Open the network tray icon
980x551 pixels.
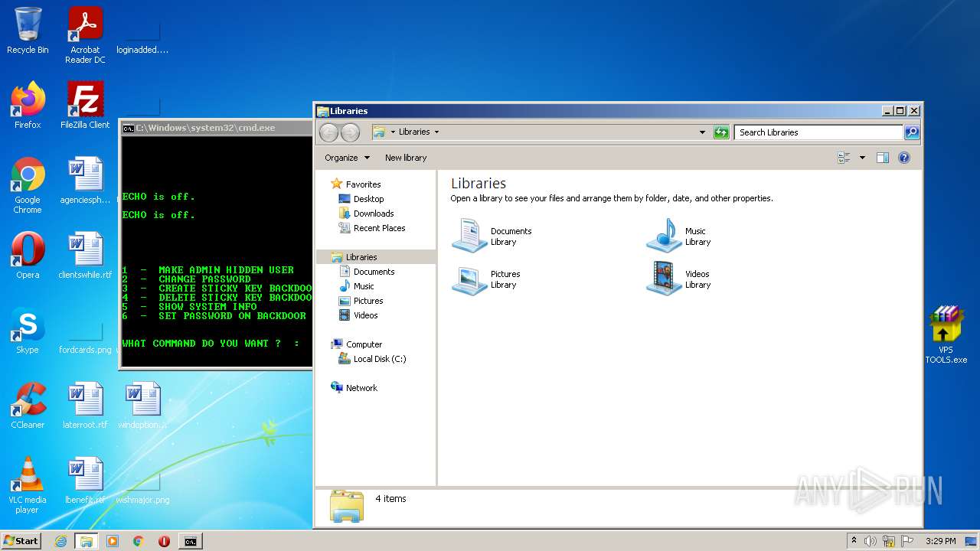[x=889, y=541]
